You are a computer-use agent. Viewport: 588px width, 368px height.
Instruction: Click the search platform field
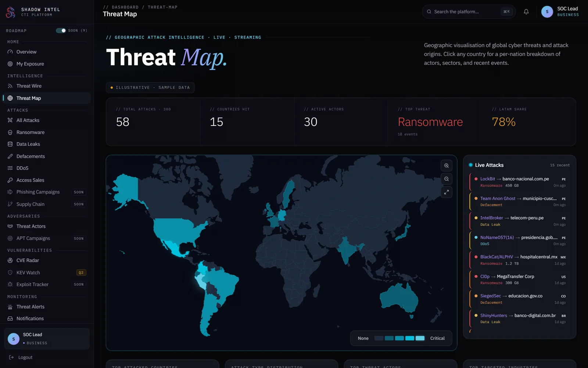[469, 12]
